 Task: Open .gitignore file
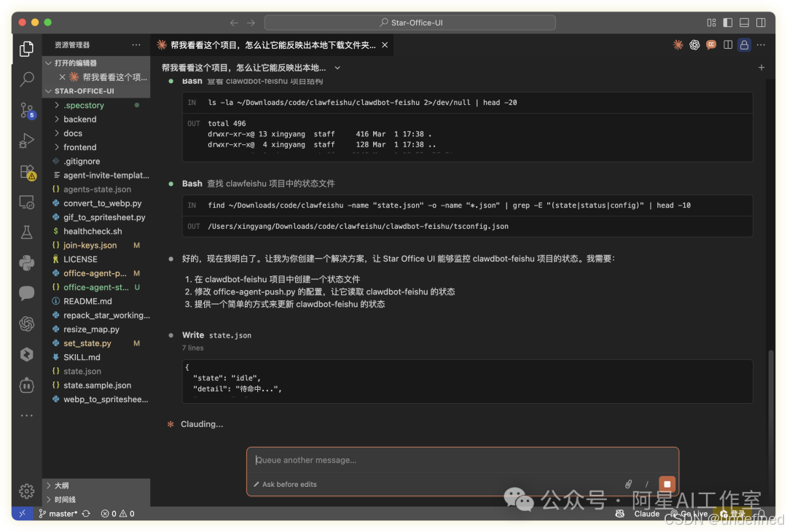coord(96,161)
